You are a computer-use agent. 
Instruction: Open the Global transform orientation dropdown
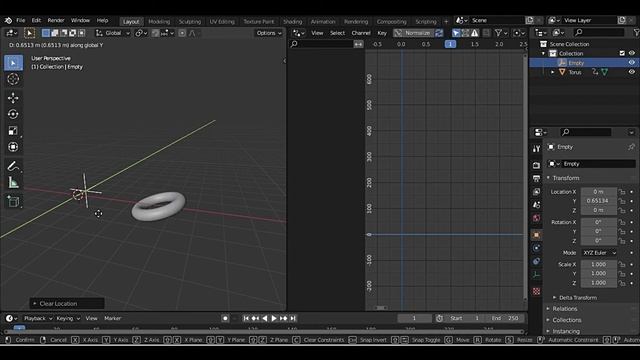pos(113,33)
